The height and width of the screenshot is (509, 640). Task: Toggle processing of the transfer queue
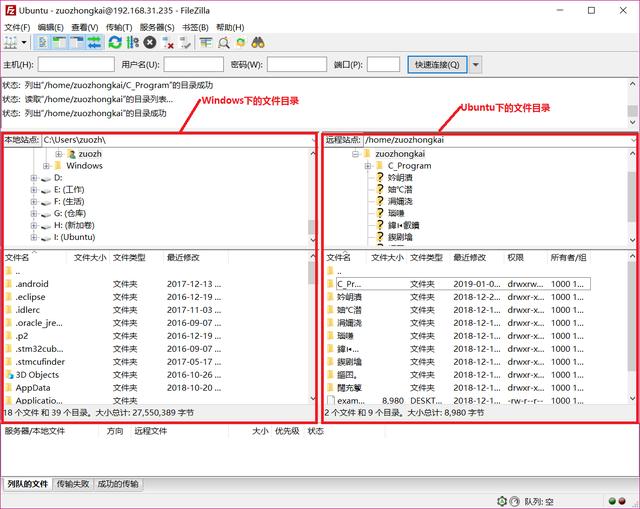point(133,42)
